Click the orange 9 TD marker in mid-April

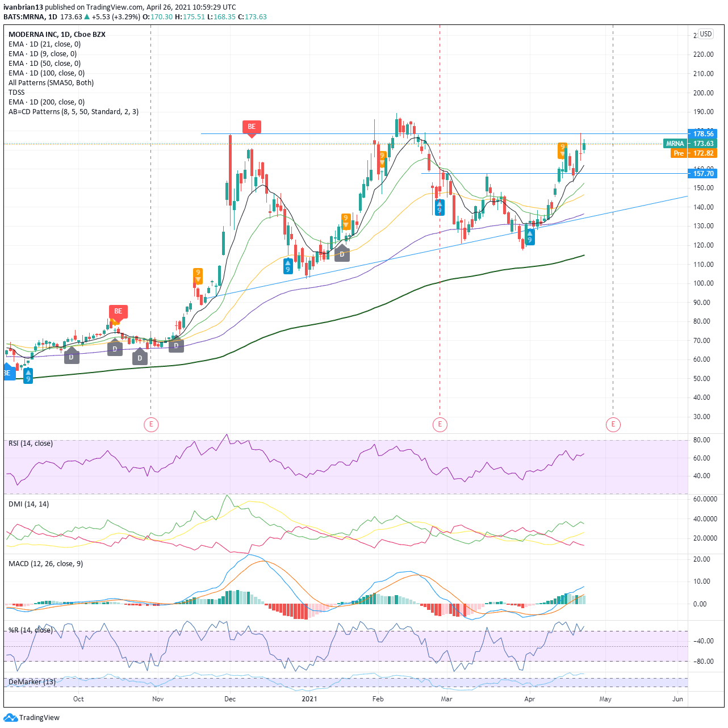coord(562,150)
